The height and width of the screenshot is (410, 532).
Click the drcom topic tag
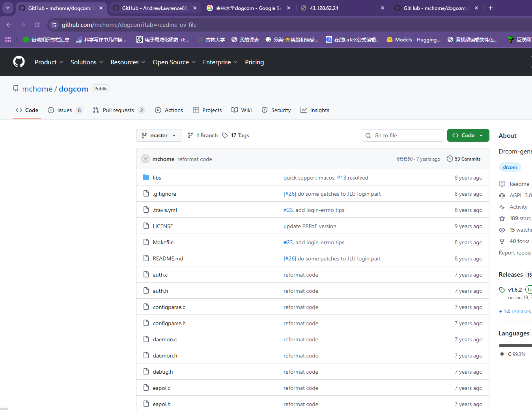coord(510,167)
